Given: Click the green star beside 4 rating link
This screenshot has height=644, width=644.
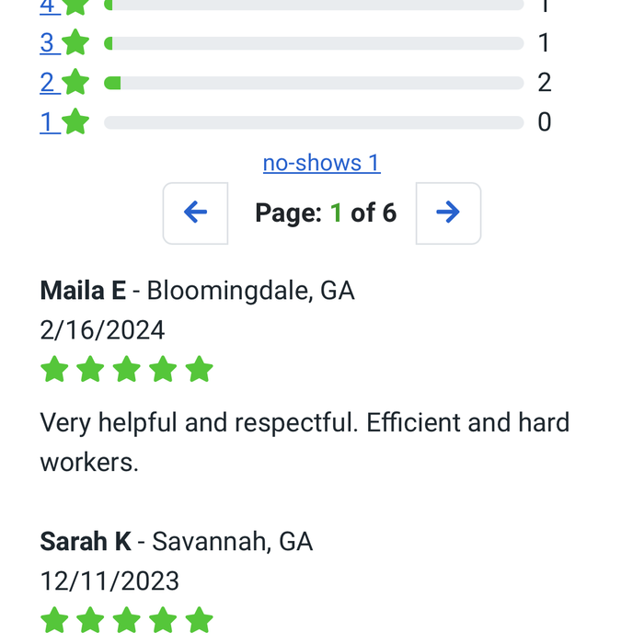Looking at the screenshot, I should (75, 6).
